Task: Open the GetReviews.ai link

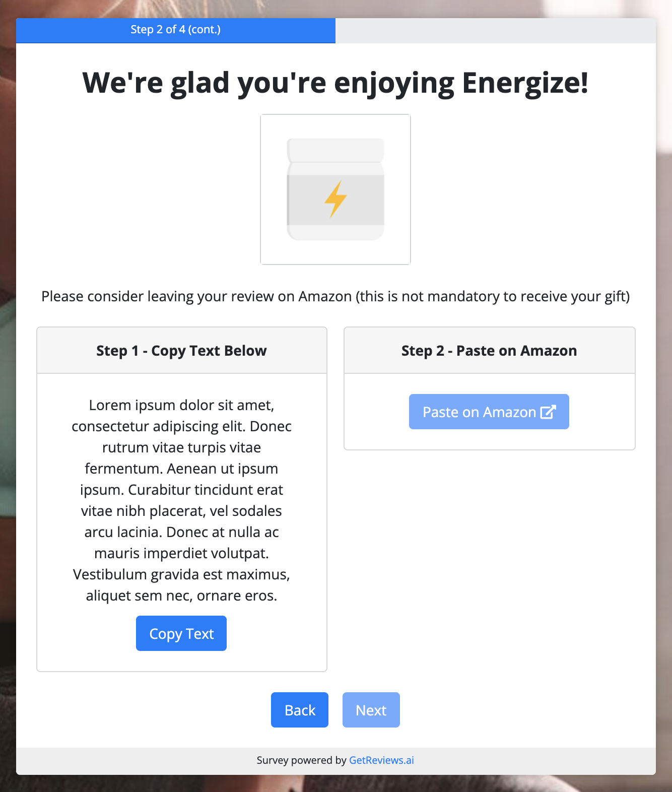Action: pos(381,760)
